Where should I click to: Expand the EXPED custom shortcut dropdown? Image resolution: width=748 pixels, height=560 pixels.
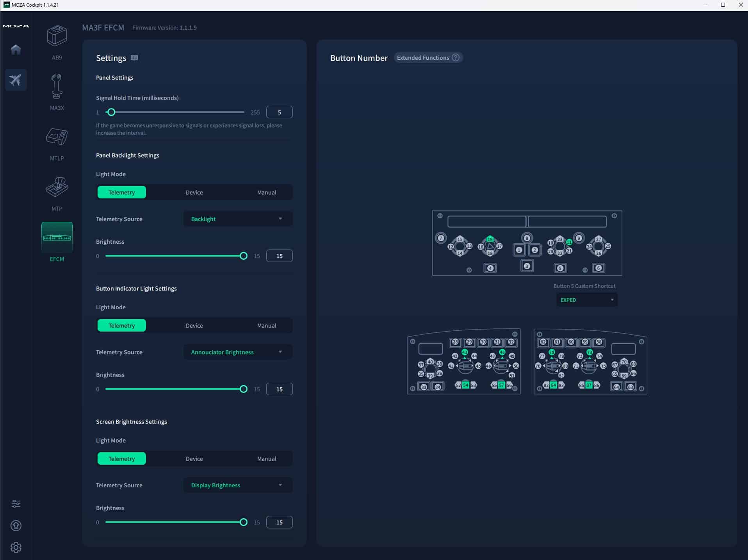[587, 300]
